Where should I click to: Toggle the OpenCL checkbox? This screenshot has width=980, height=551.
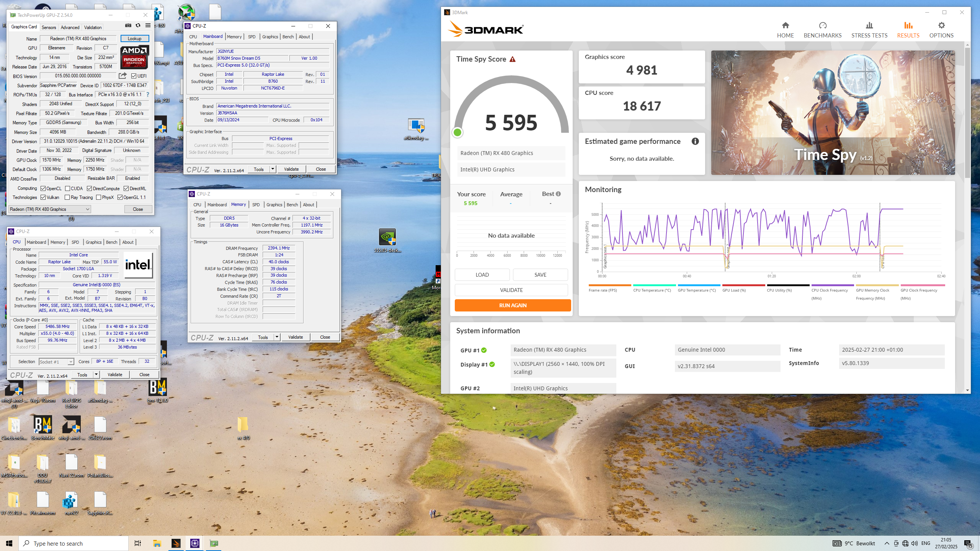click(x=43, y=188)
